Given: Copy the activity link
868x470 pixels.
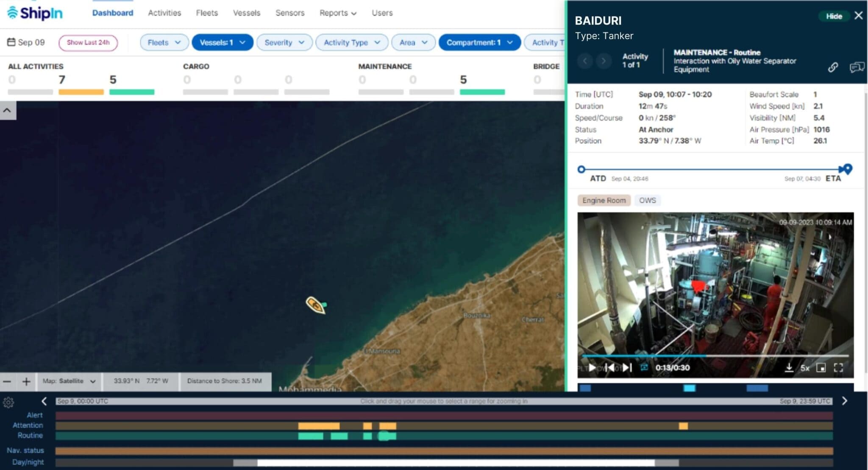Looking at the screenshot, I should [x=832, y=67].
